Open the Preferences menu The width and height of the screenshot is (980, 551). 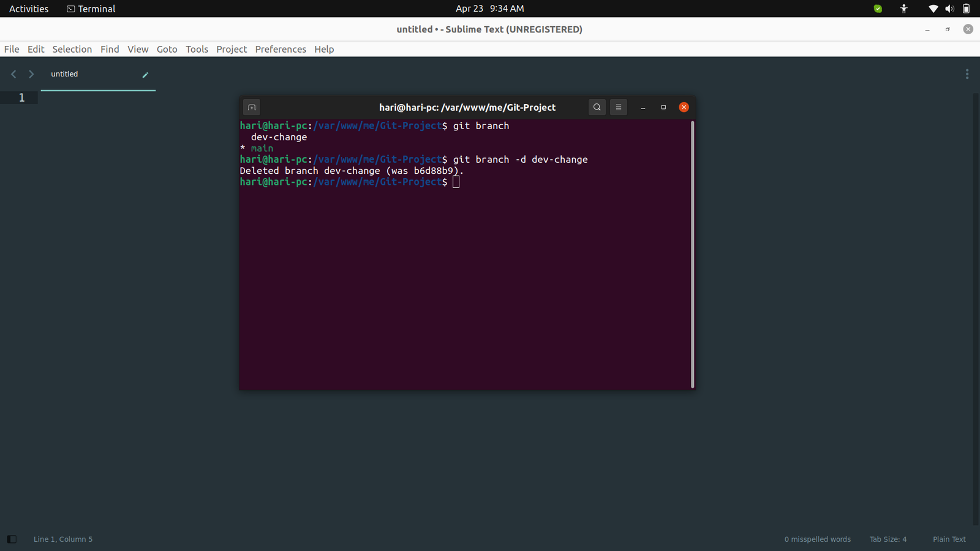[281, 49]
